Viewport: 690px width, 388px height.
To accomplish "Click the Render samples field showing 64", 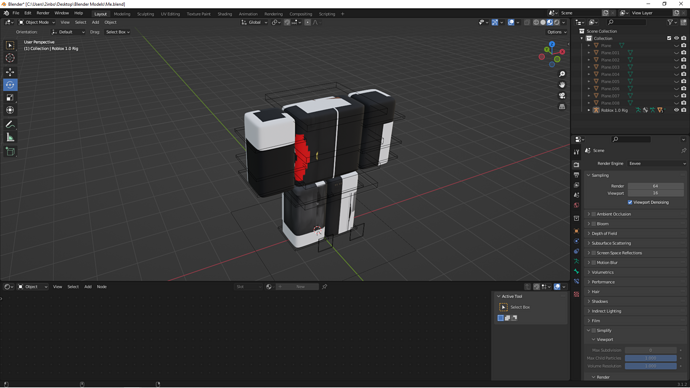I will point(655,186).
